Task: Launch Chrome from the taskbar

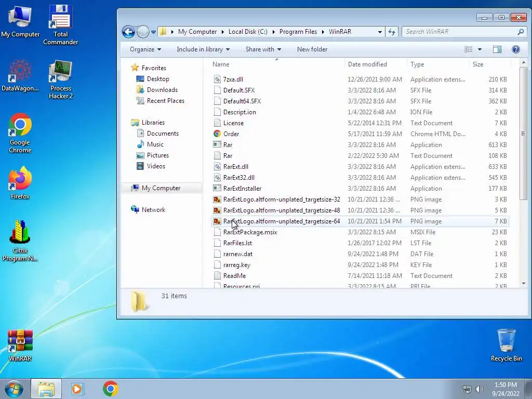Action: [x=110, y=389]
